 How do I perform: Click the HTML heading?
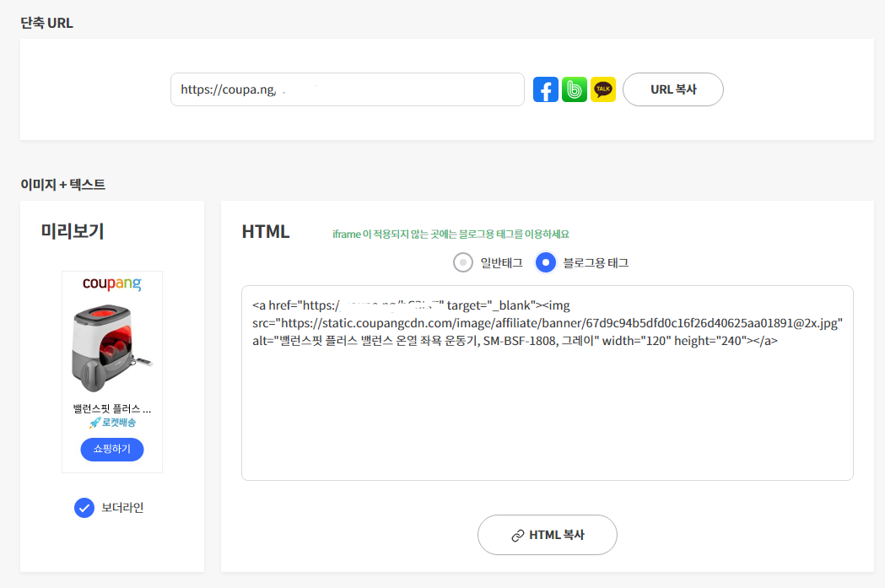[265, 232]
